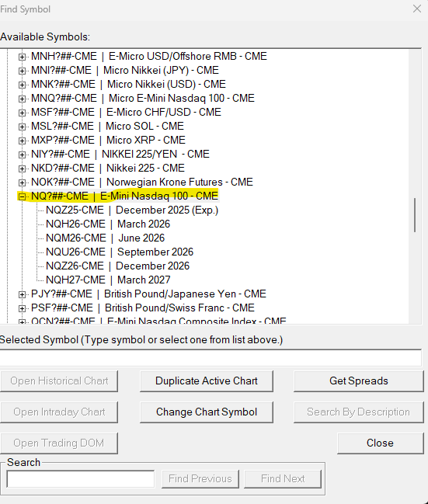Viewport: 428px width, 504px height.
Task: Select NQZ25-CME December 2025 (Exp.) contract
Action: click(x=132, y=210)
